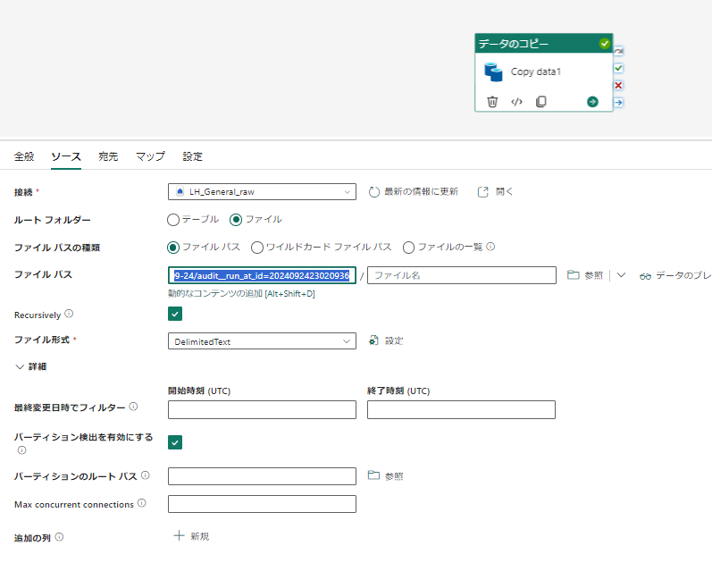Click 動的なコンテンツの追加 link

pyautogui.click(x=241, y=294)
